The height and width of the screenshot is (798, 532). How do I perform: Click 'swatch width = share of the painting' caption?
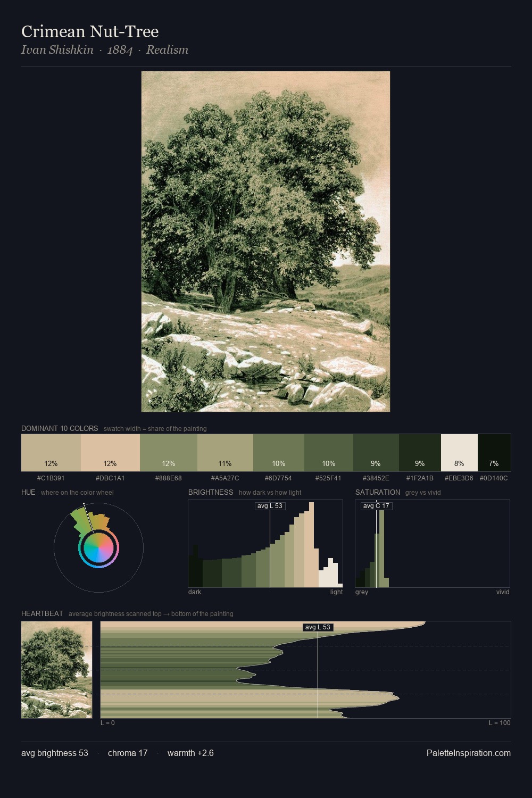pos(155,428)
